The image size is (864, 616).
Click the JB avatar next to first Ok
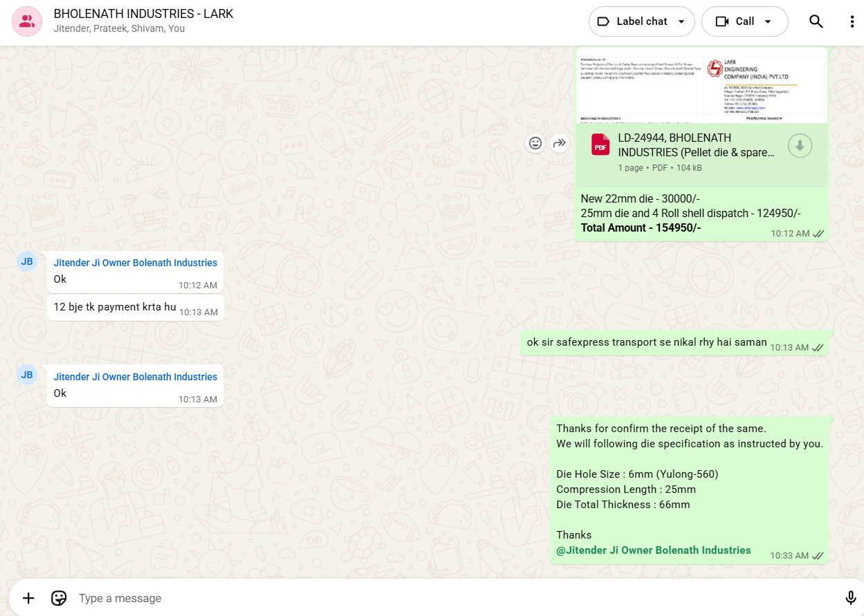(27, 261)
